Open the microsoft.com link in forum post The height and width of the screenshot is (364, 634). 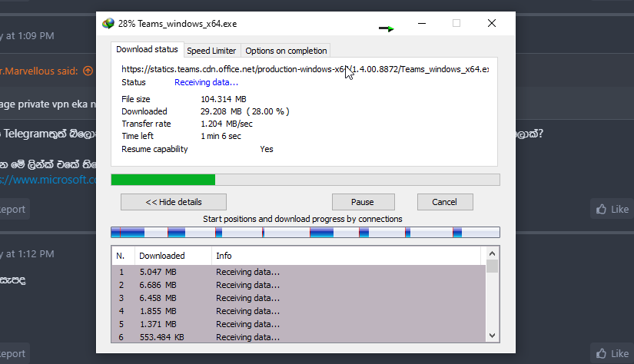[48, 180]
